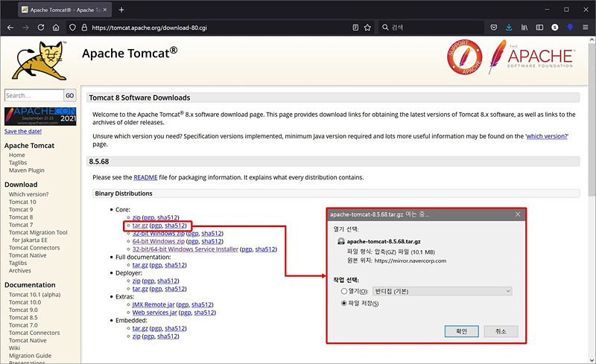This screenshot has height=364, width=596.
Task: Download the 32-bit Windows zip
Action: (x=159, y=233)
